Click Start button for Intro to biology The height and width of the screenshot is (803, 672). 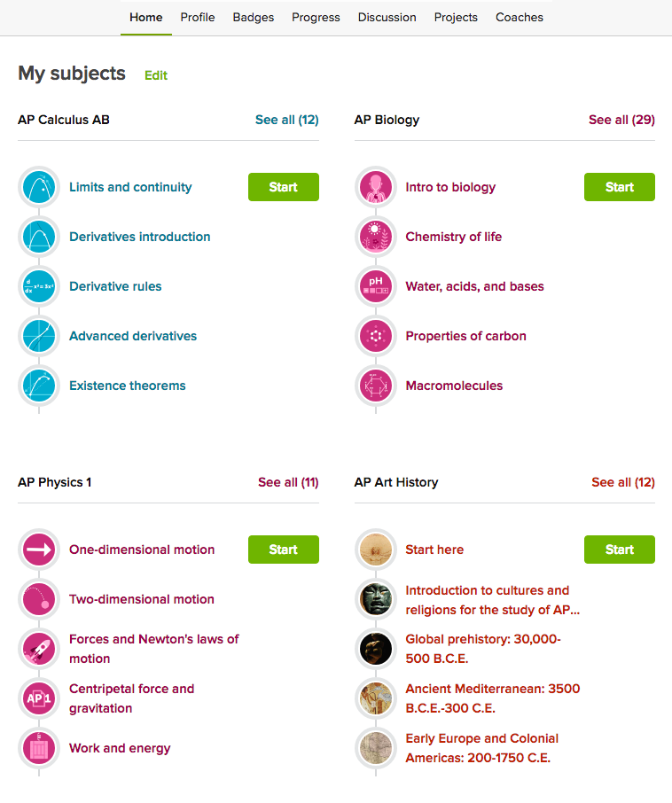[x=619, y=187]
